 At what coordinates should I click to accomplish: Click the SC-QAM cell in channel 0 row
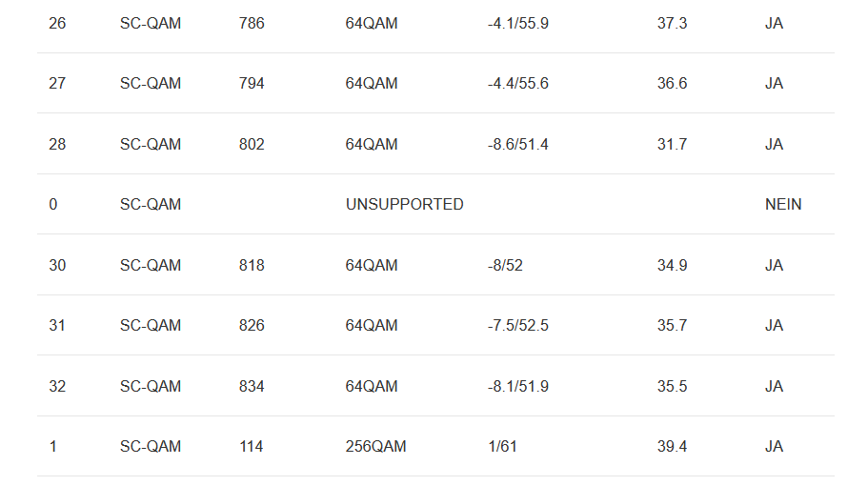pos(151,205)
